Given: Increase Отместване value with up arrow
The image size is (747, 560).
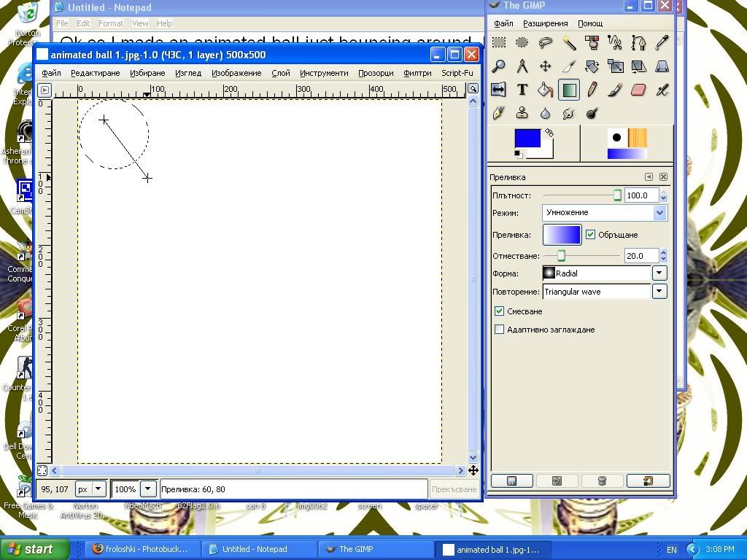Looking at the screenshot, I should (x=664, y=252).
